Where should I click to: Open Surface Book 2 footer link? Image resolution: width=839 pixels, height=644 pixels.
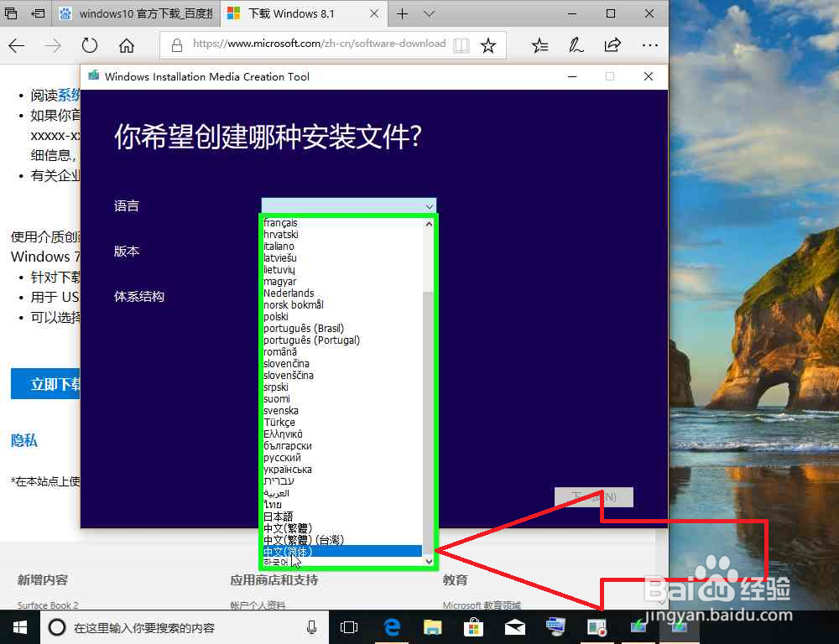[48, 605]
